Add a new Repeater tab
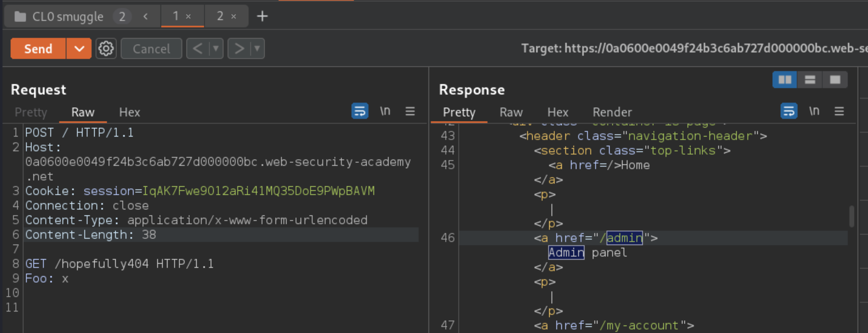Screen dimensions: 868x333 click(x=262, y=16)
